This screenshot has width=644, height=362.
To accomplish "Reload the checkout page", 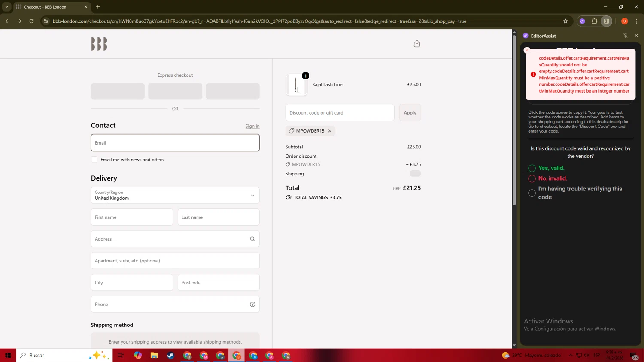I will coord(31,21).
